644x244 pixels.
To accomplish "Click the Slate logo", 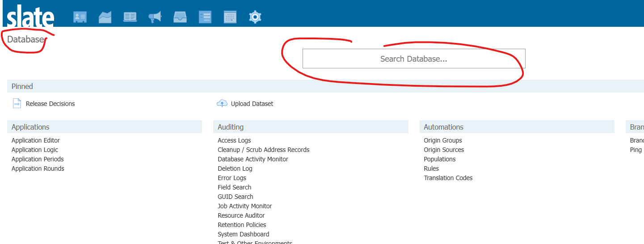I will pyautogui.click(x=30, y=17).
